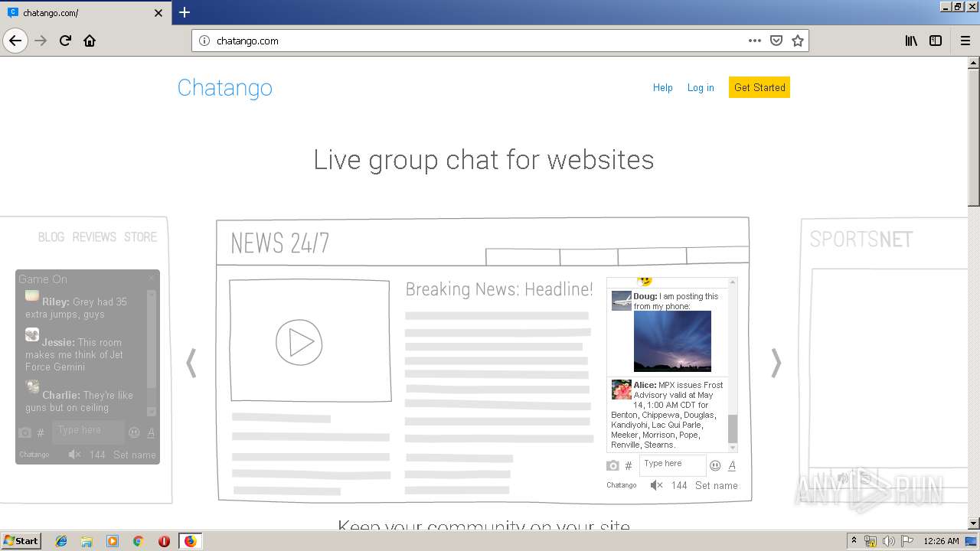Open a new browser tab
Image resolution: width=980 pixels, height=551 pixels.
click(x=185, y=12)
